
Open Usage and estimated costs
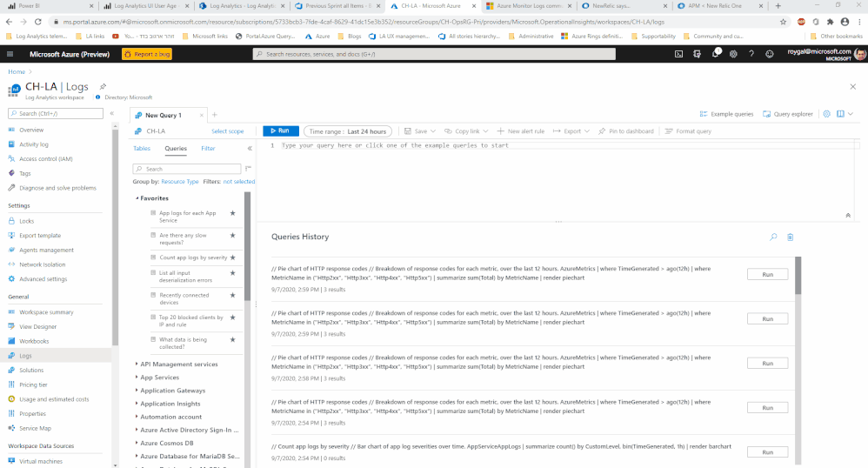56,399
